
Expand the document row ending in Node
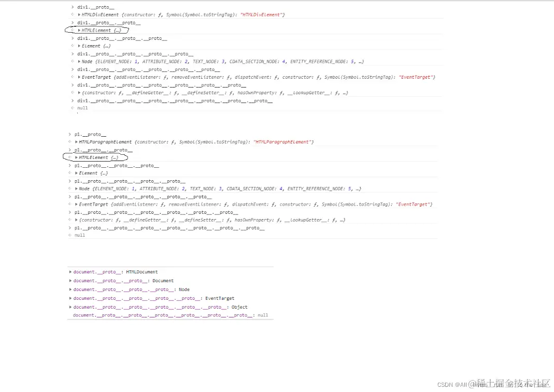tap(70, 289)
